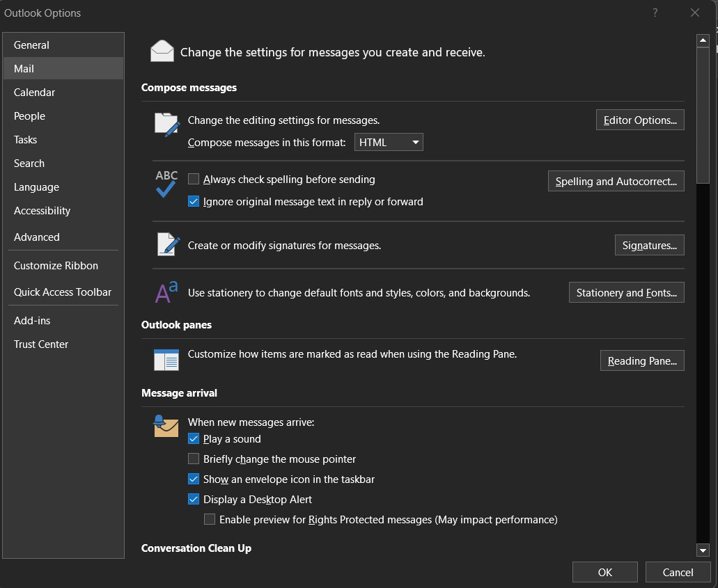Image resolution: width=718 pixels, height=588 pixels.
Task: Open the Trust Center category
Action: [x=41, y=344]
